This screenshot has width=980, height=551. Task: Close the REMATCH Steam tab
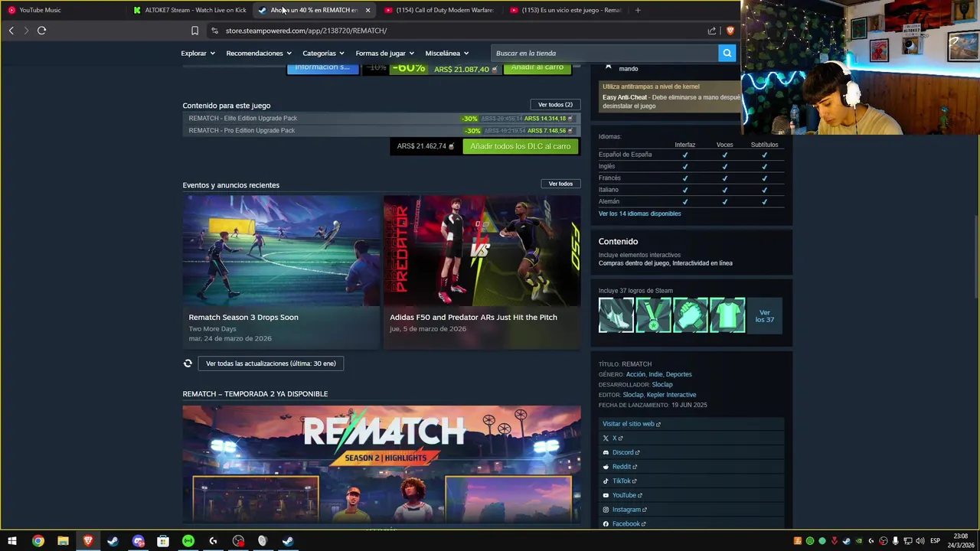coord(367,10)
